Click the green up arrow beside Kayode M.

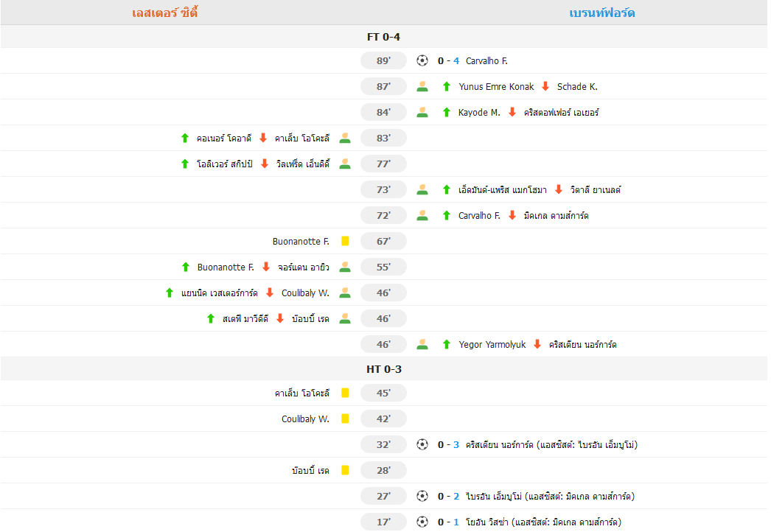pos(447,112)
